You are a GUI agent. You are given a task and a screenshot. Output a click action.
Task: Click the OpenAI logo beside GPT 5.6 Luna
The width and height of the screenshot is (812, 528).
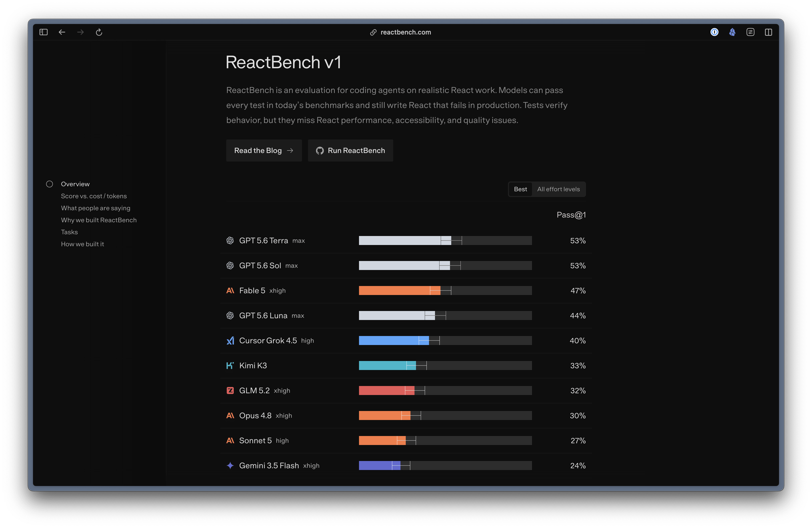click(x=230, y=315)
